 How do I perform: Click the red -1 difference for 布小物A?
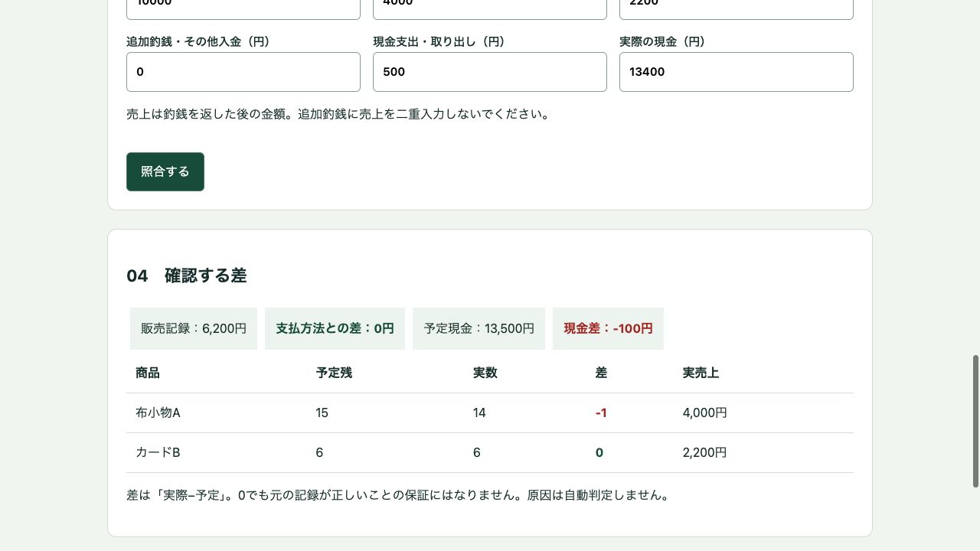click(x=601, y=412)
